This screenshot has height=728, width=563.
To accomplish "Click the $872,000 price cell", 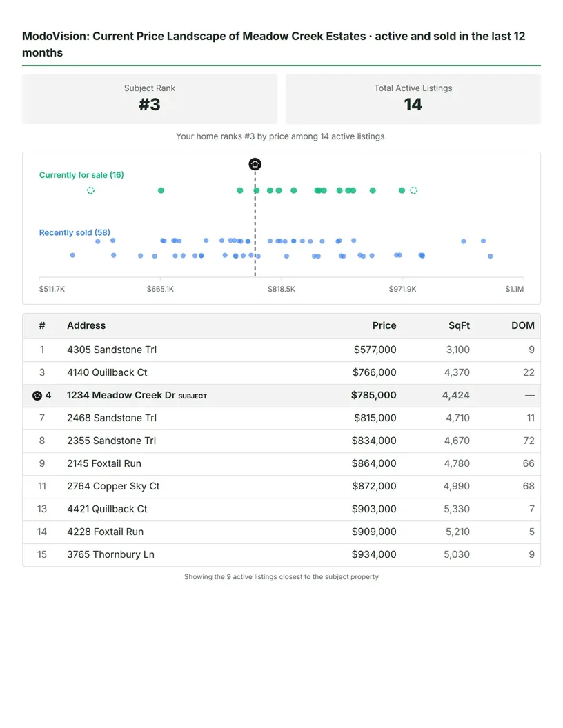I will coord(374,486).
